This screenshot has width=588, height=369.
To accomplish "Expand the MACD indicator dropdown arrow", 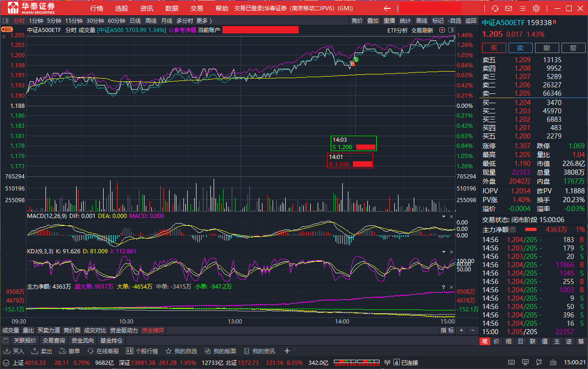I will 443,217.
